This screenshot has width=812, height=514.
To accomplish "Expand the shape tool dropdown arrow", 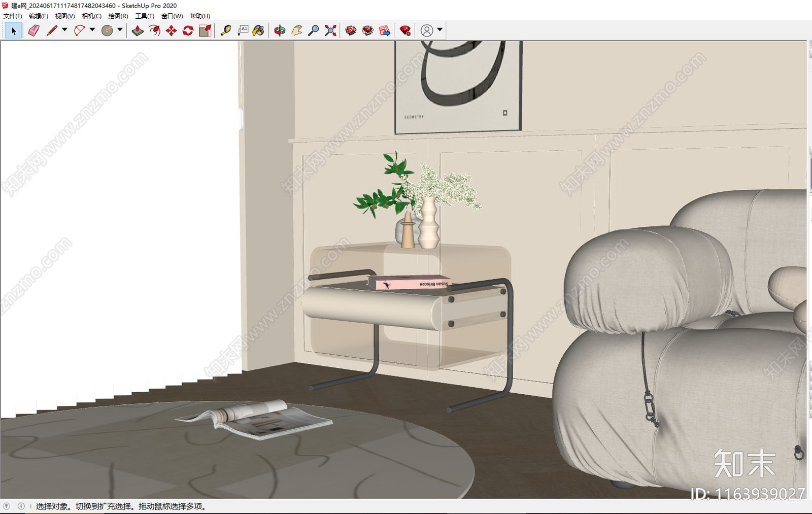I will [120, 30].
